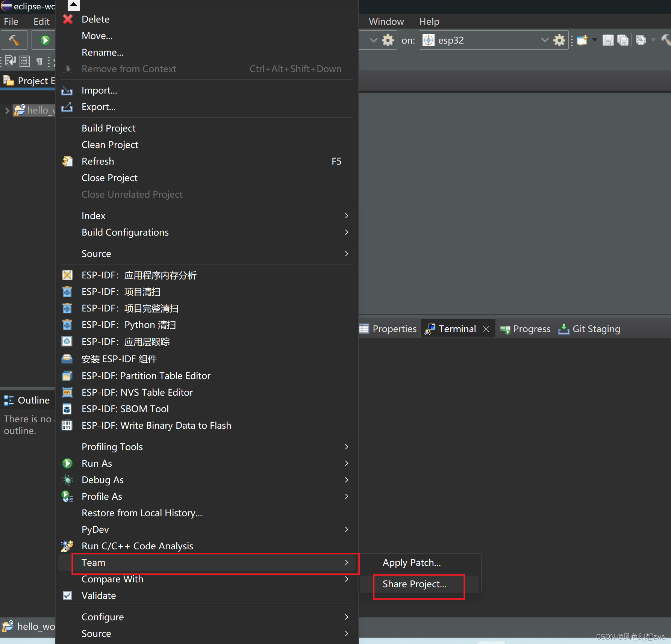This screenshot has width=671, height=644.
Task: Click the Save toolbar icon
Action: (x=608, y=40)
